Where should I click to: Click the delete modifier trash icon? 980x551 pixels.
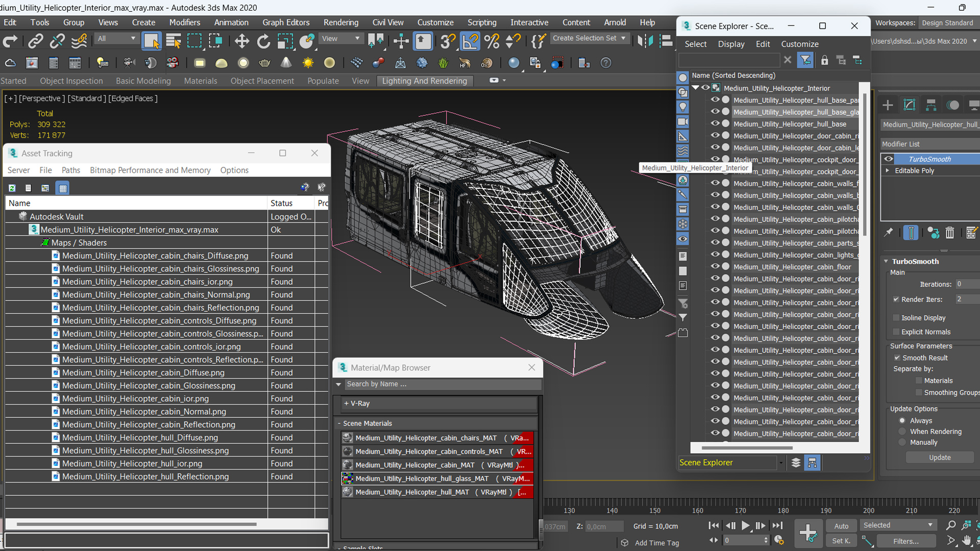coord(949,233)
